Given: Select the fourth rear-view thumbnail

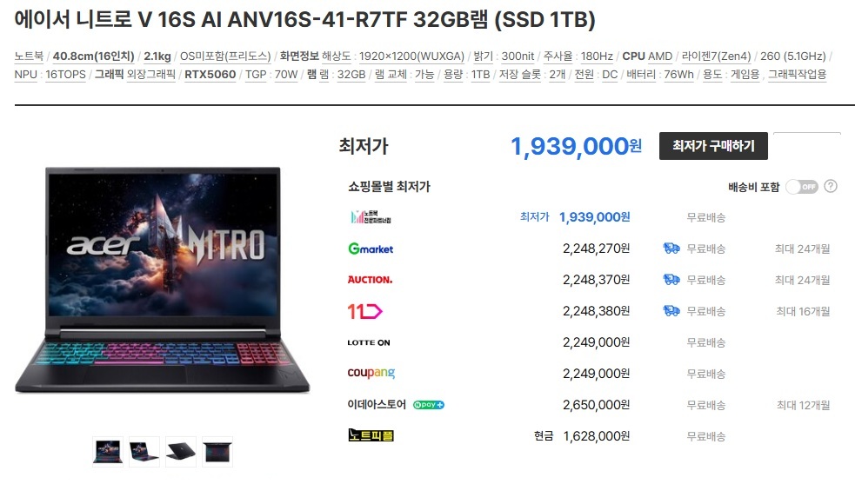Looking at the screenshot, I should (x=217, y=452).
